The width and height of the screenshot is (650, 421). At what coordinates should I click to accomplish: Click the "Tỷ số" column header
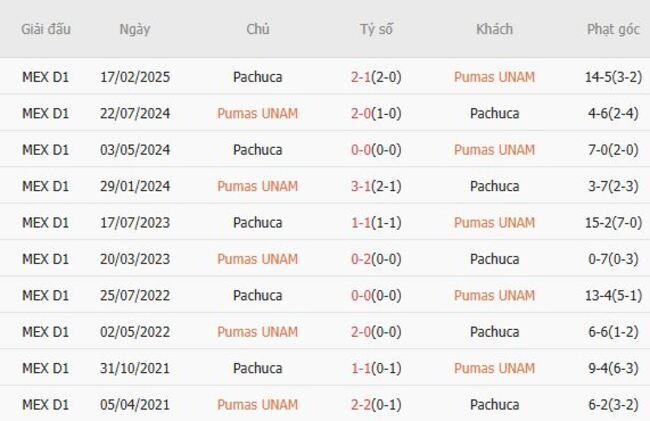(376, 29)
